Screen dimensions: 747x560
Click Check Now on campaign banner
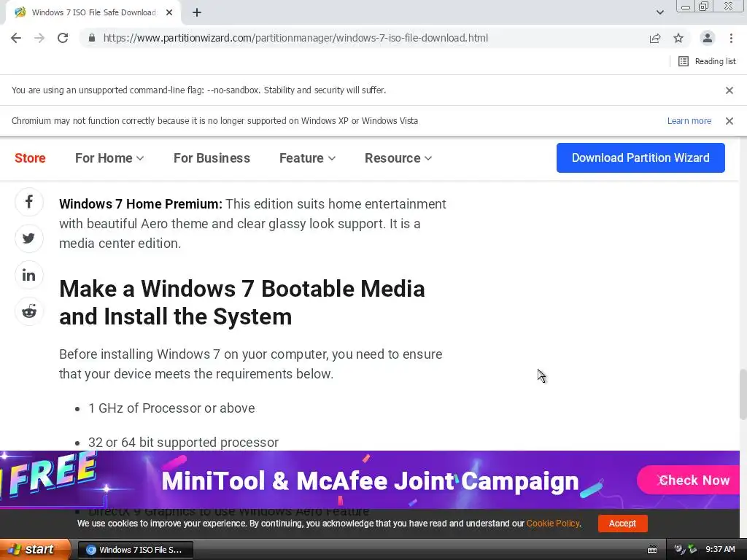click(x=689, y=480)
